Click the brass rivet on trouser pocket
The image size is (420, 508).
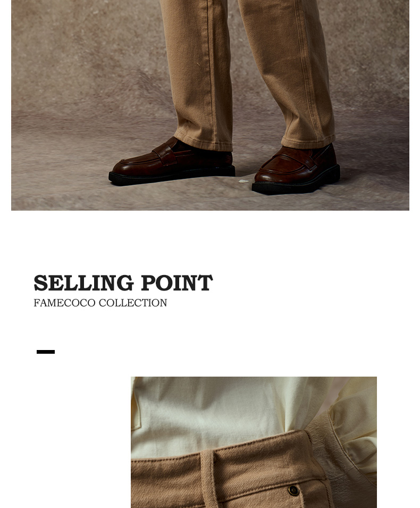(x=293, y=490)
